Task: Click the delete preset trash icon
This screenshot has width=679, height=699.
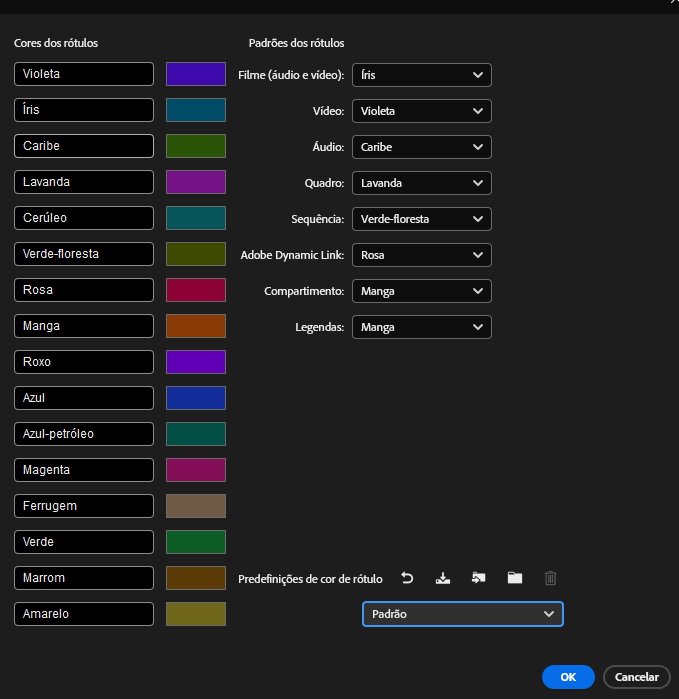Action: [550, 578]
